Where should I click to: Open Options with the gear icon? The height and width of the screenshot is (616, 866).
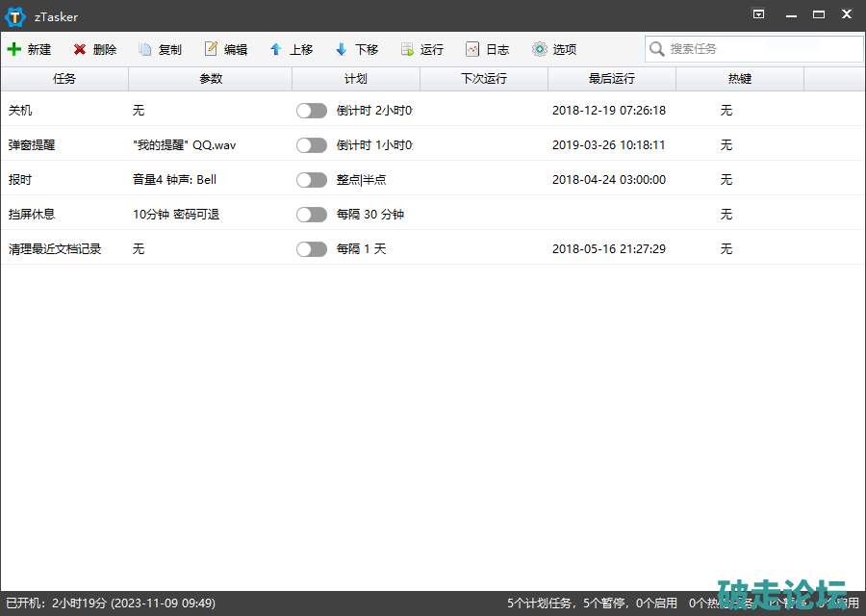click(x=539, y=49)
